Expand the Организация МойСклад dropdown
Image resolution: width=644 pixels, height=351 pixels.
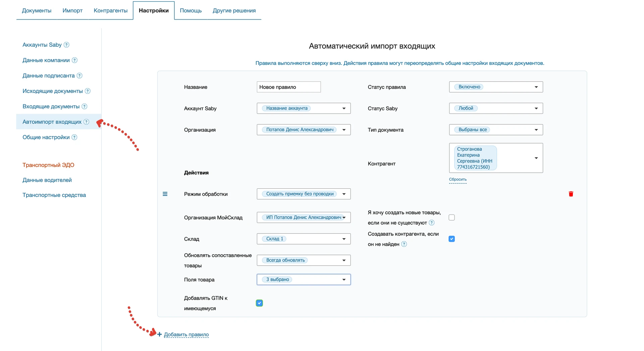click(x=304, y=217)
